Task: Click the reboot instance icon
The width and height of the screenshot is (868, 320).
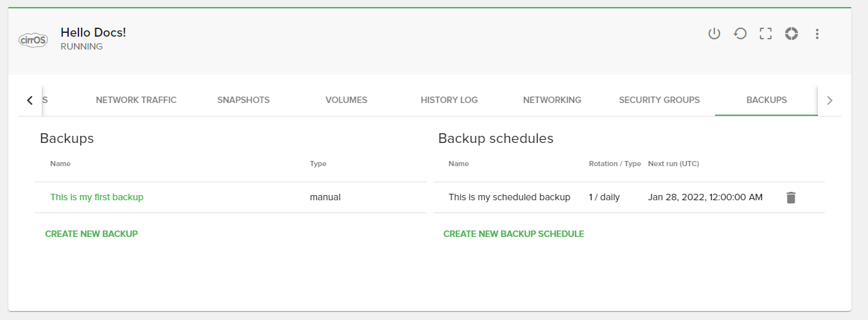Action: pyautogui.click(x=740, y=33)
